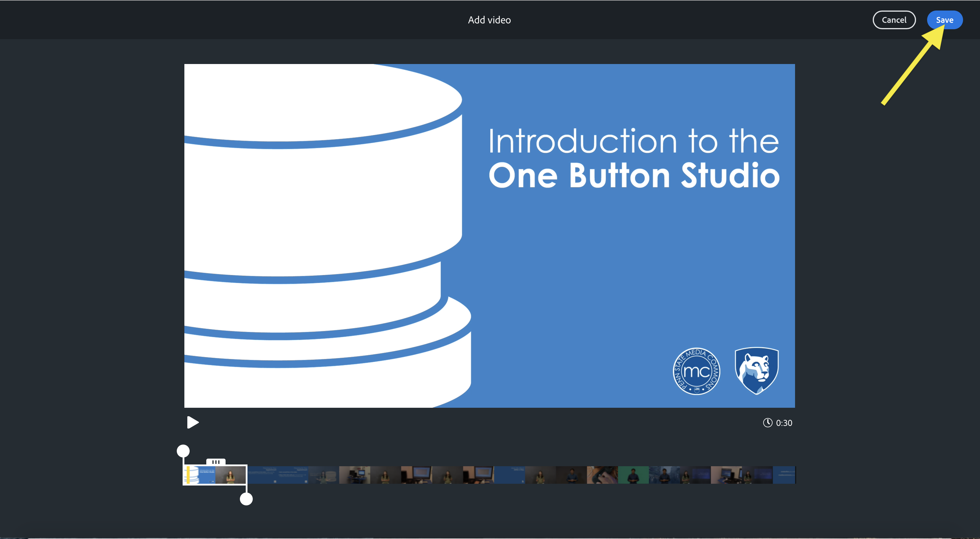
Task: Click the trim end handle circle
Action: tap(246, 499)
